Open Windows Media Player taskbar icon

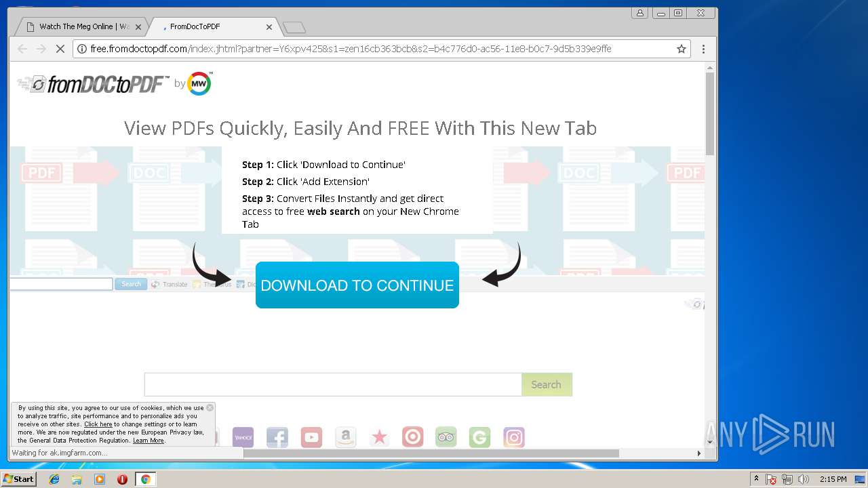tap(100, 479)
